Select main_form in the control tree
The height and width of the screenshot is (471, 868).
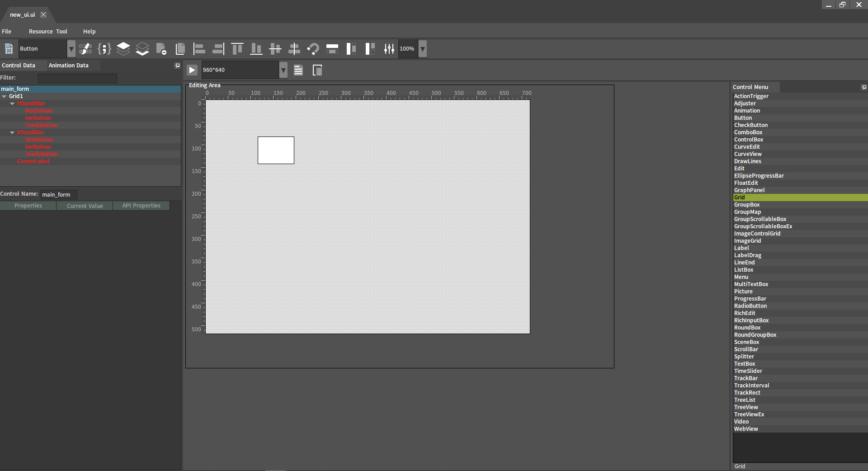(x=90, y=89)
